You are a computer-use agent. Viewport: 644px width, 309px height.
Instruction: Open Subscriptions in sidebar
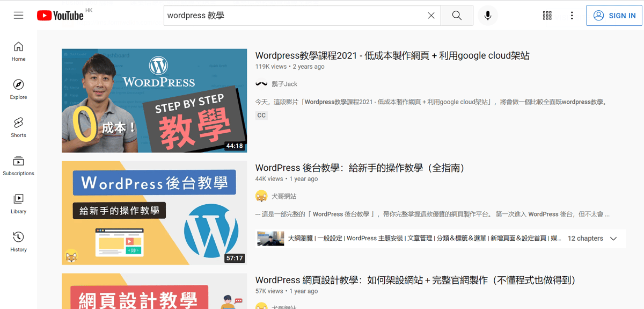pos(18,166)
